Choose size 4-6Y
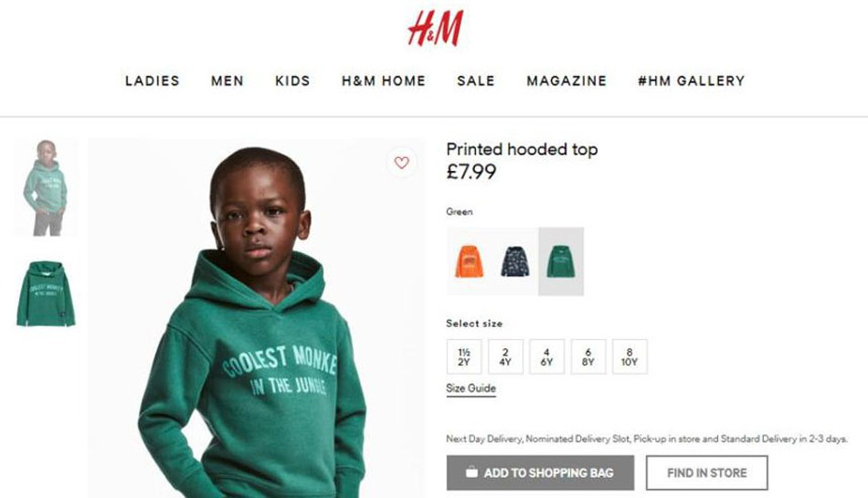868x498 pixels. pos(546,357)
